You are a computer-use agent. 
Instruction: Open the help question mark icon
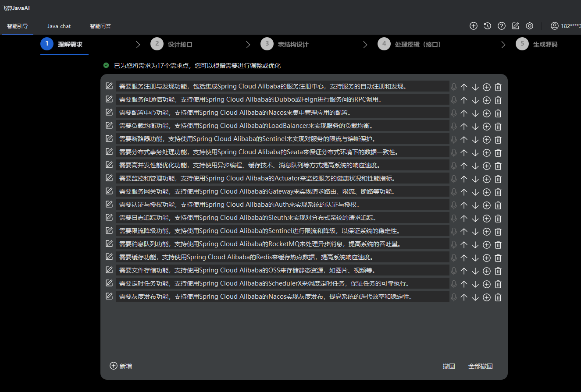(x=502, y=26)
